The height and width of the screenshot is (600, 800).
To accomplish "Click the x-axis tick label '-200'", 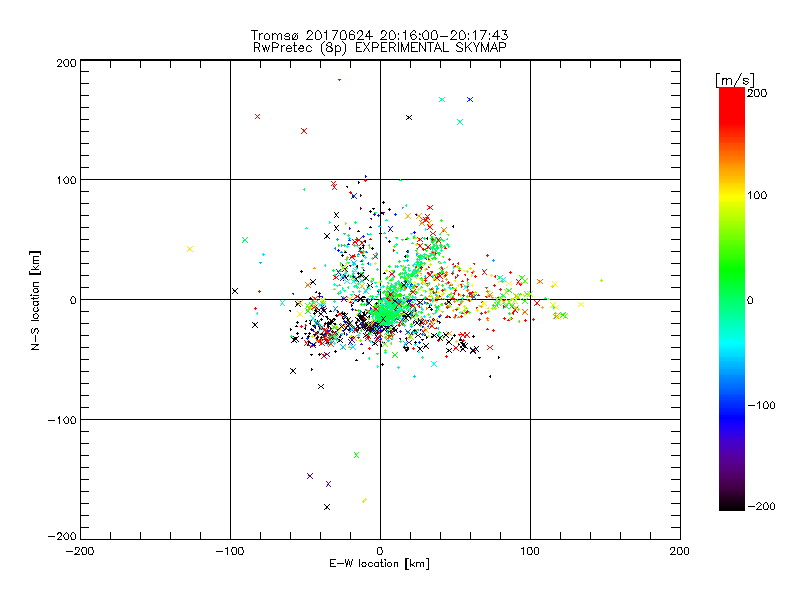I will pos(80,552).
